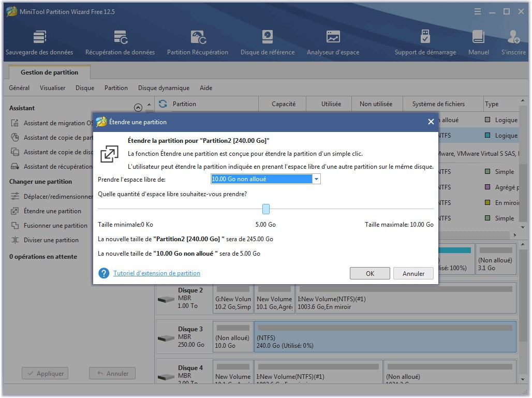Click Disque 2 New Volume 10.1 Go Agrégé
The height and width of the screenshot is (398, 532).
pos(274,298)
